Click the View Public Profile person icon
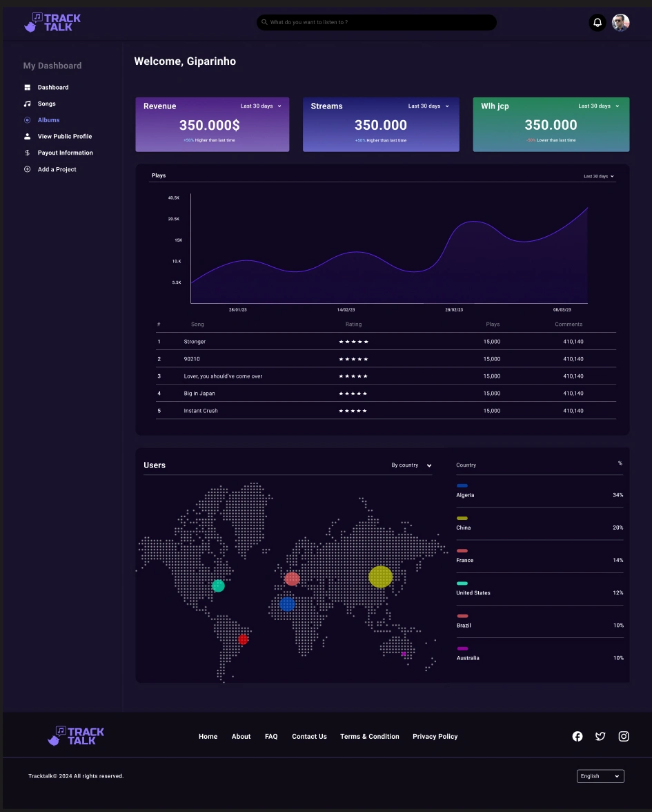 pyautogui.click(x=27, y=136)
